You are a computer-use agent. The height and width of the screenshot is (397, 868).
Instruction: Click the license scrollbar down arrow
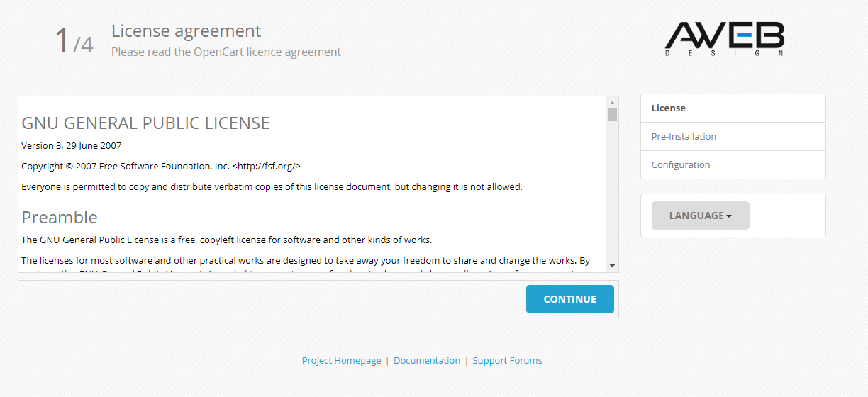tap(612, 266)
